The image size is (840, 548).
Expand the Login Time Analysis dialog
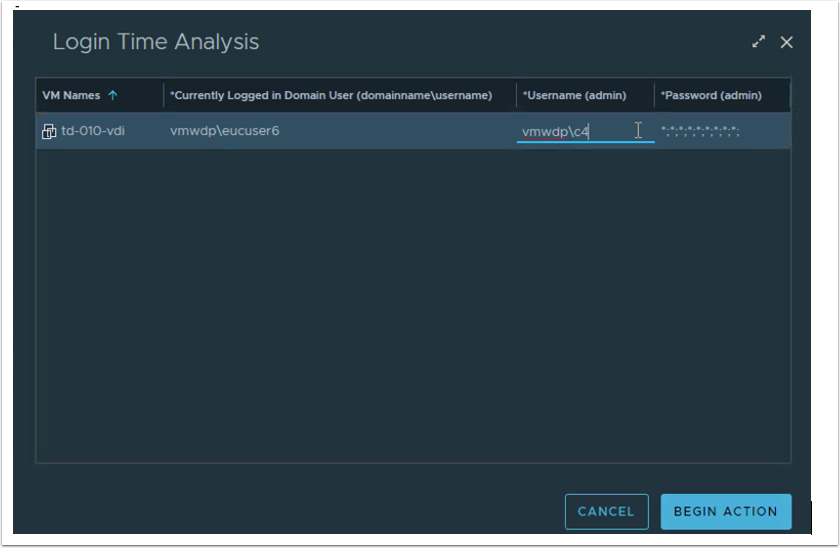pyautogui.click(x=759, y=42)
